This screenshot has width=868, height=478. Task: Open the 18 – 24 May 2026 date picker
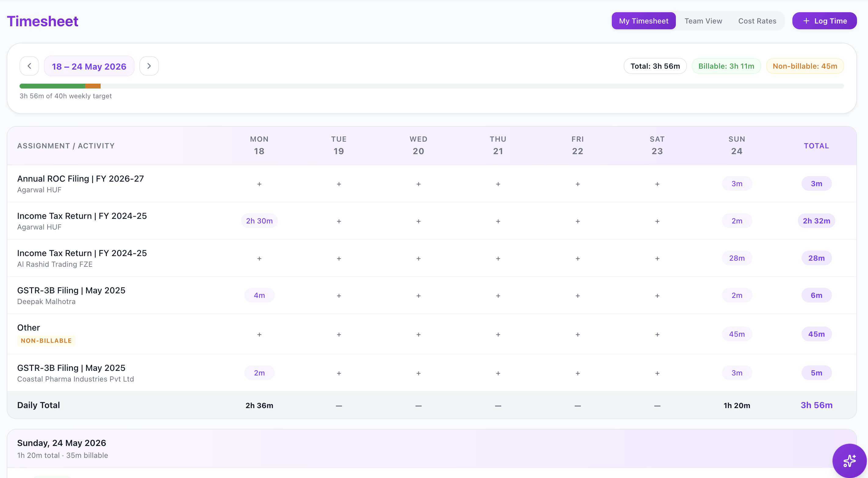click(89, 66)
